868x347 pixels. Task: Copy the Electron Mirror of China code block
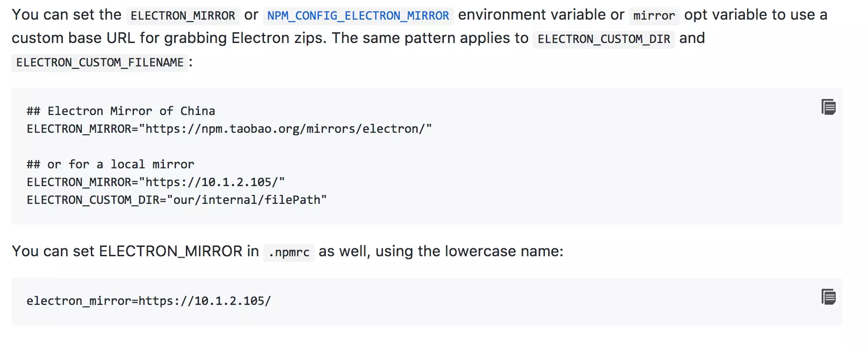(x=828, y=107)
